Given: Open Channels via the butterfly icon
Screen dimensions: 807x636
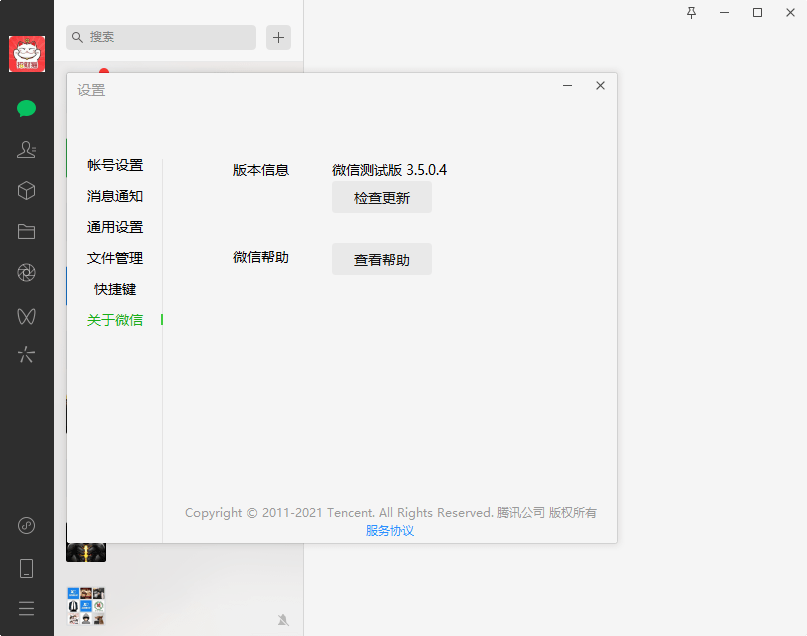Looking at the screenshot, I should coord(27,315).
